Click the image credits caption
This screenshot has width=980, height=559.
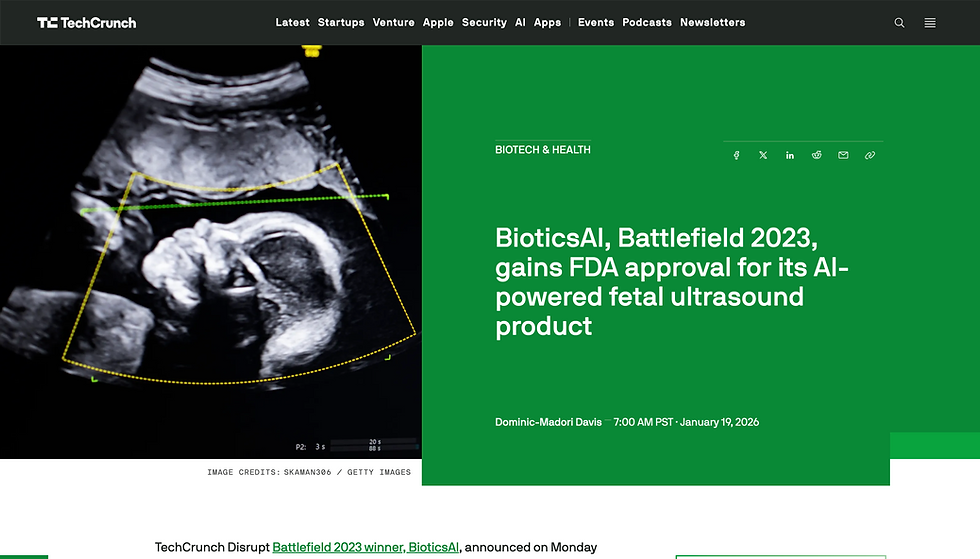(x=309, y=472)
